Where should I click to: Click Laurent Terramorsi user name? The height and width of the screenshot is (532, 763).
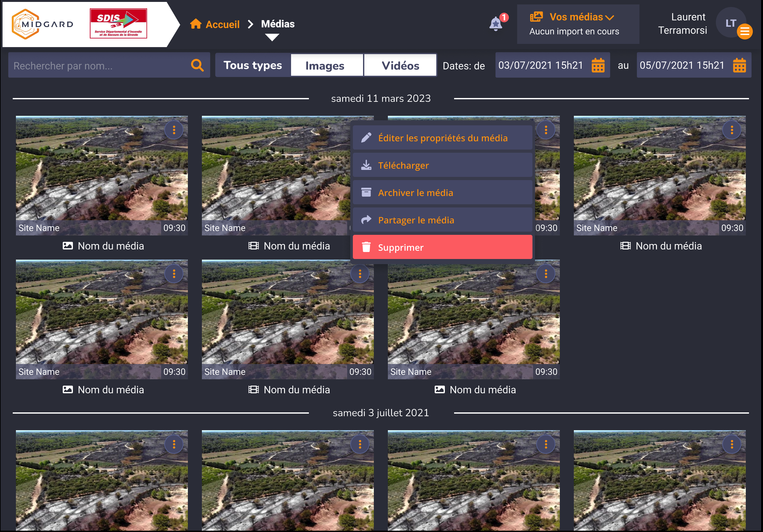pyautogui.click(x=682, y=24)
